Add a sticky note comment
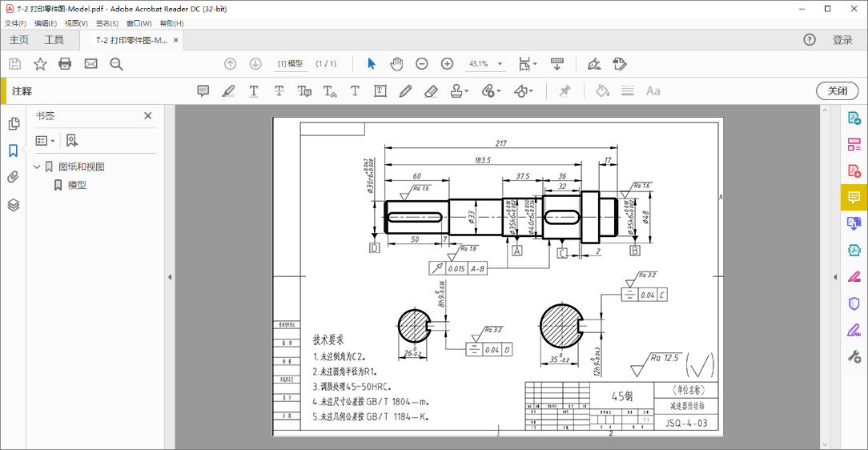 tap(203, 91)
